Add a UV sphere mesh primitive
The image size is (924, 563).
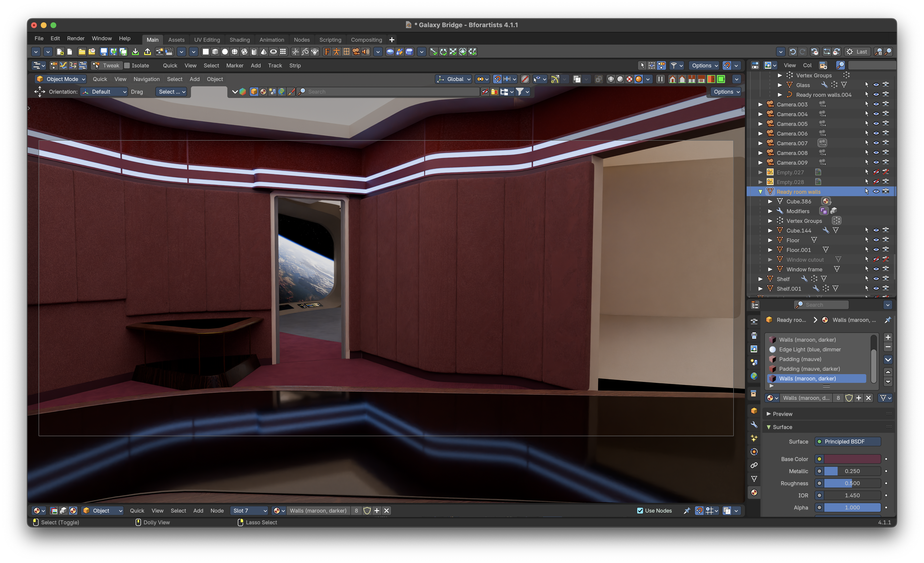[x=234, y=52]
